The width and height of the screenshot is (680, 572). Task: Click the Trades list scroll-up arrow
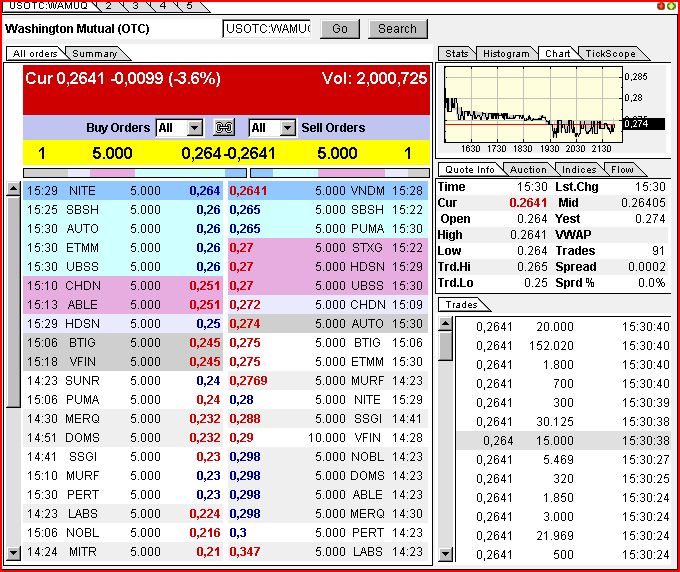[x=445, y=324]
